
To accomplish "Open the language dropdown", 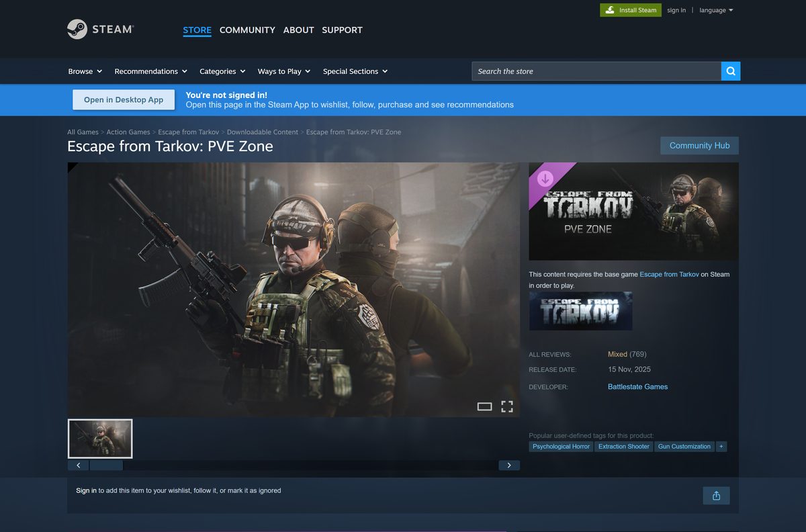I will (x=716, y=10).
